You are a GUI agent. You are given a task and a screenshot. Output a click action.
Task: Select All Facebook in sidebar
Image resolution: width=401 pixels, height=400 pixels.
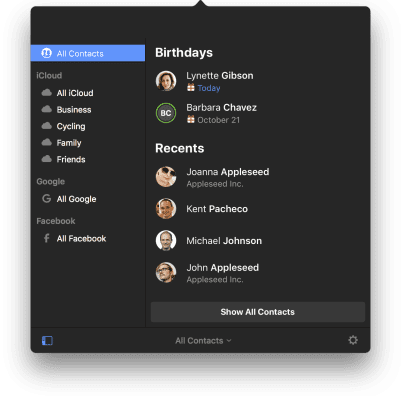[x=88, y=239]
